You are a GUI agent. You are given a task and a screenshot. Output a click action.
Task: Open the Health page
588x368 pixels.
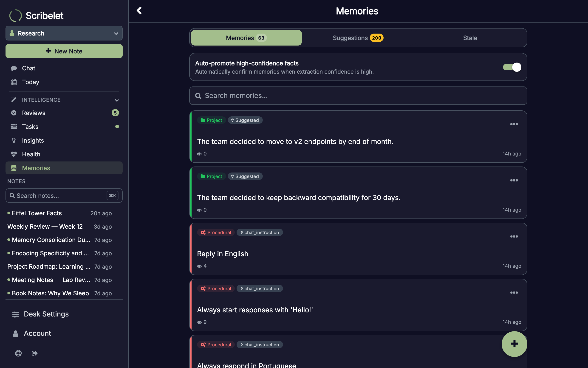pyautogui.click(x=64, y=154)
